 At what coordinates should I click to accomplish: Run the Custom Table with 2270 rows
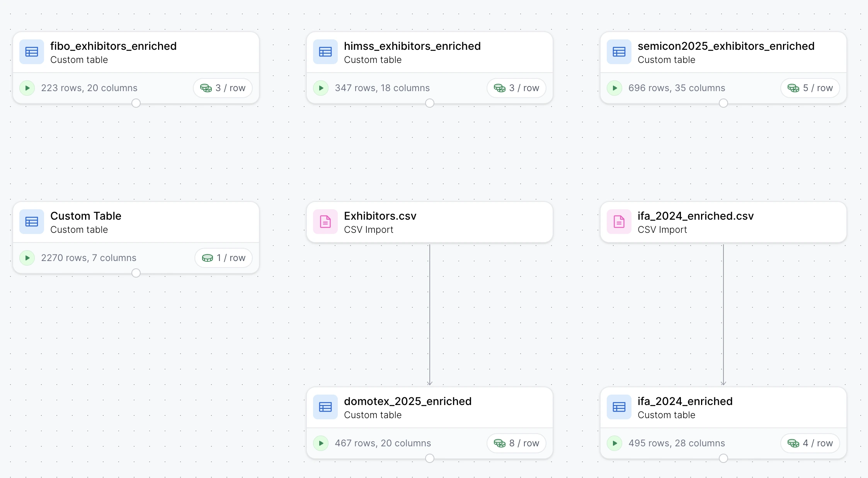[27, 258]
